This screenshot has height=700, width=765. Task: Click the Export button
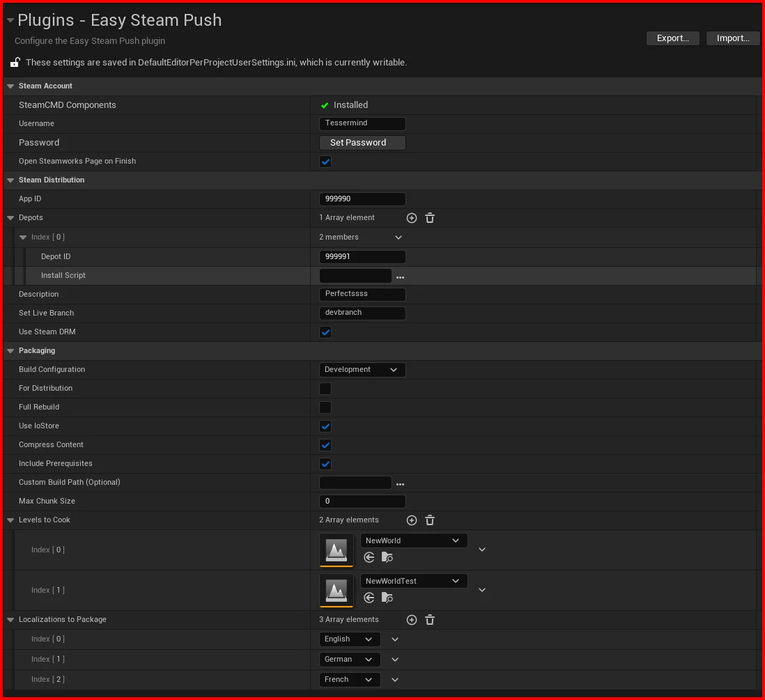(x=672, y=38)
